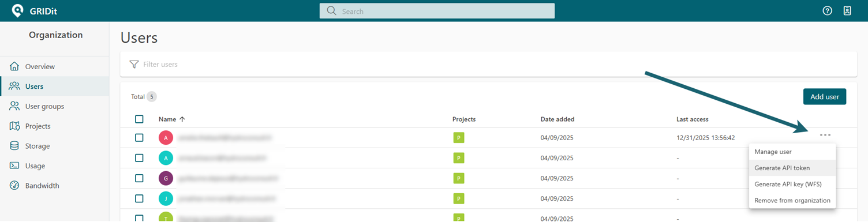
Task: Toggle the select-all users checkbox
Action: (x=139, y=119)
